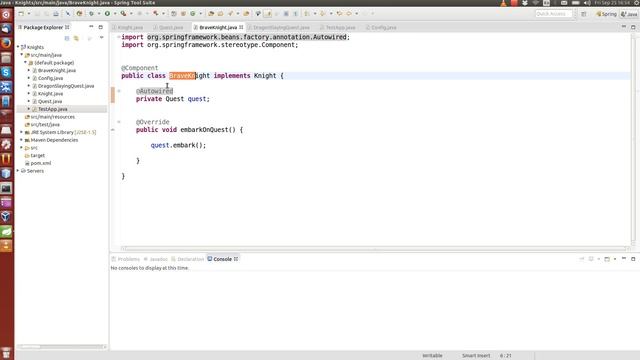Minimize the Package Explorer panel
The height and width of the screenshot is (360, 640).
click(91, 27)
